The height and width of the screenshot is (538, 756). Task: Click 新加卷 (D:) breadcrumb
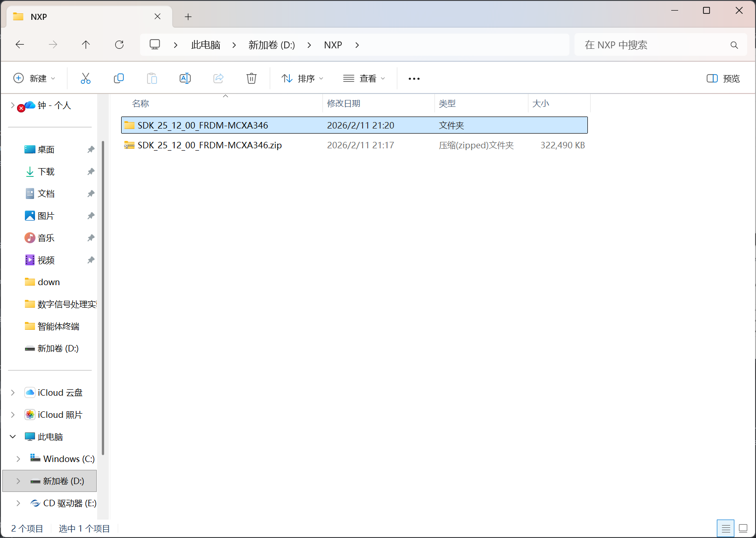pyautogui.click(x=272, y=45)
